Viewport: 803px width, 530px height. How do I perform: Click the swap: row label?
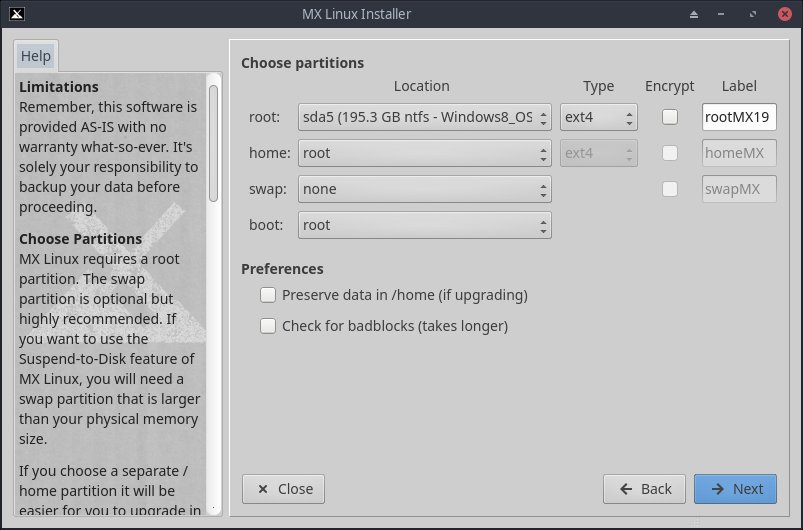point(268,189)
